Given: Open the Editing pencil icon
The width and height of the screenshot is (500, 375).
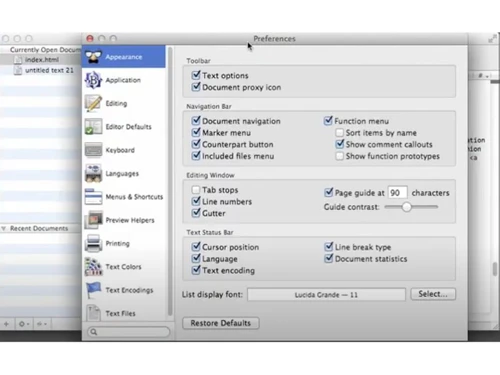Looking at the screenshot, I should (94, 103).
